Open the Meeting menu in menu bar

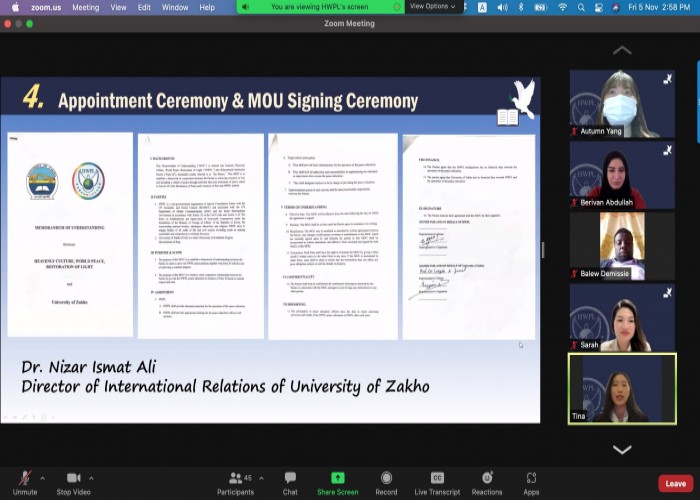click(85, 7)
